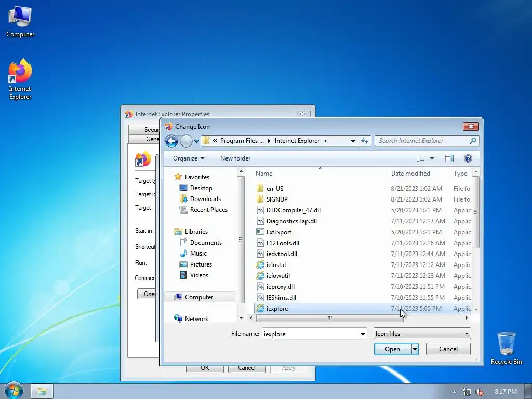This screenshot has height=399, width=532.
Task: Select DiagnosticsTap.dll file row
Action: pyautogui.click(x=363, y=221)
